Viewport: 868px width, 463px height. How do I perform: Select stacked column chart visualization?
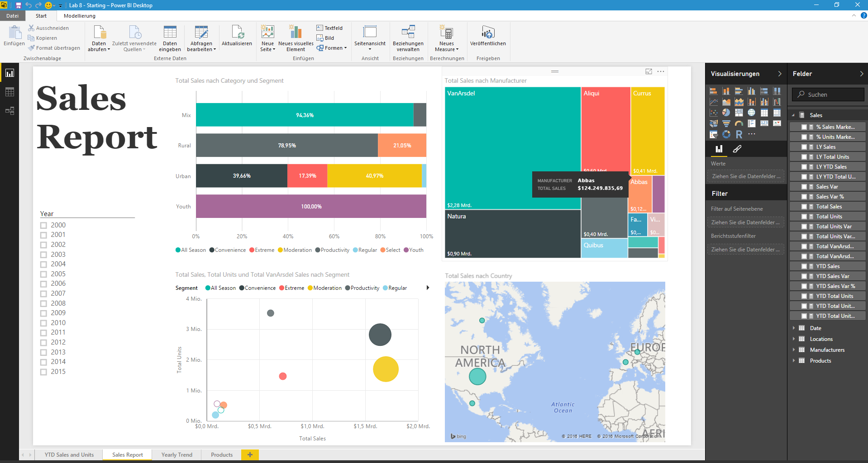[x=726, y=91]
